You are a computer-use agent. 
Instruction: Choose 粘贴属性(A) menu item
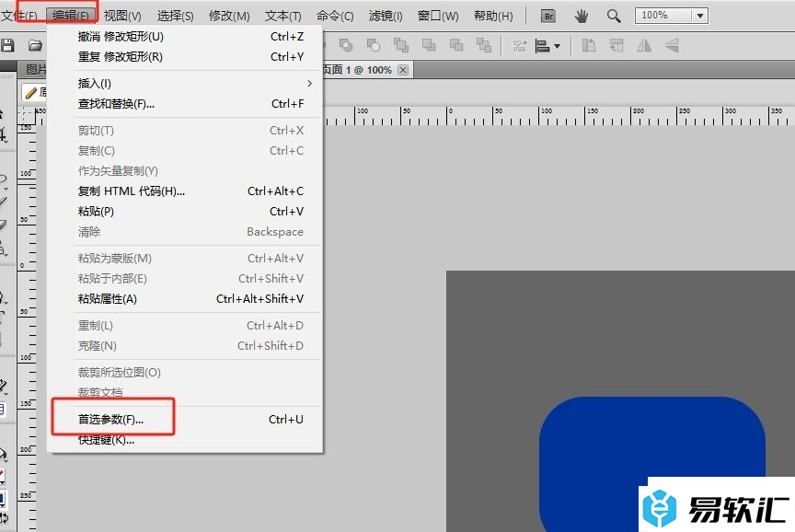click(185, 299)
